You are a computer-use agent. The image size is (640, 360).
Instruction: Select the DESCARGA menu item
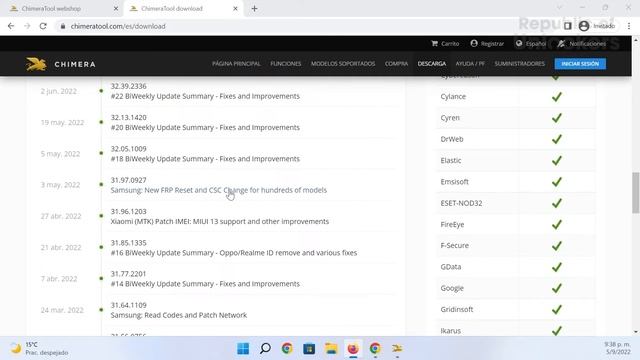432,64
